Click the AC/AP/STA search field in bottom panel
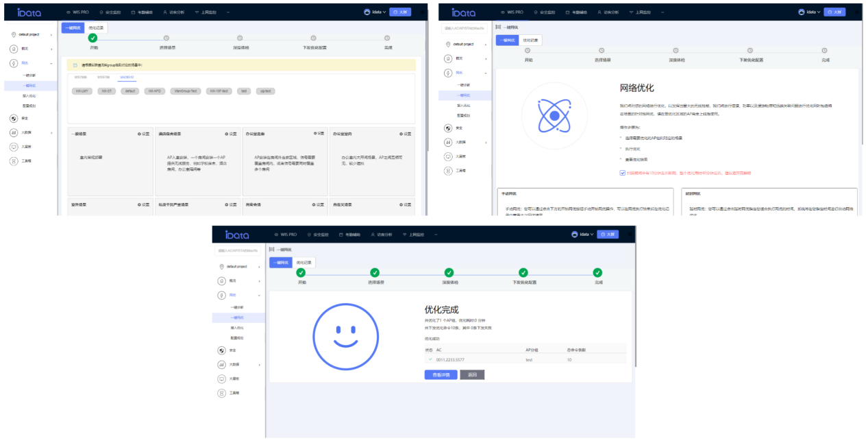The height and width of the screenshot is (443, 868). (x=238, y=250)
